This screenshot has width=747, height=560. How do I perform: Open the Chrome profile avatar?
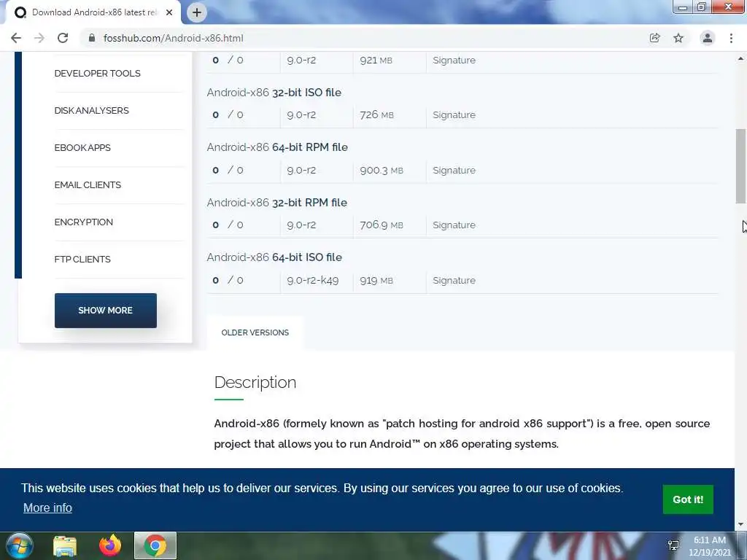(x=708, y=38)
